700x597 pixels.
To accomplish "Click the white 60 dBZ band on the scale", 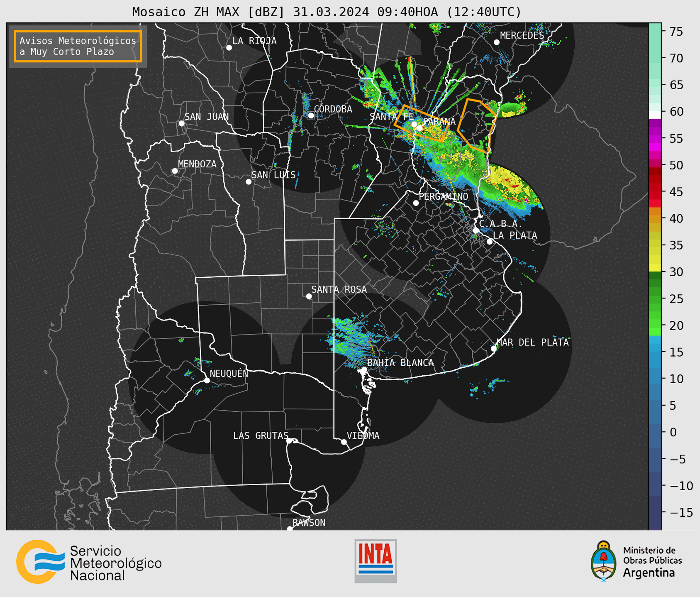I will point(655,115).
